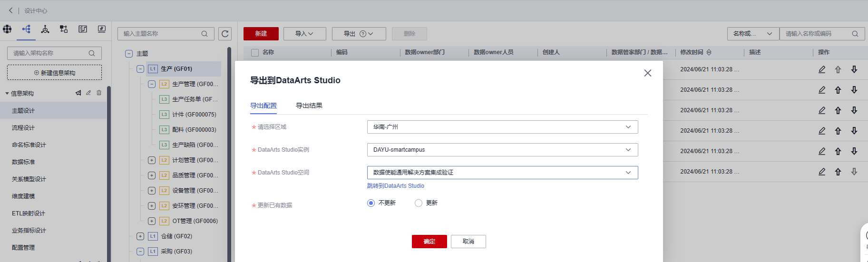Image resolution: width=868 pixels, height=262 pixels.
Task: Open the DataArts Studio实例 dropdown
Action: point(502,150)
